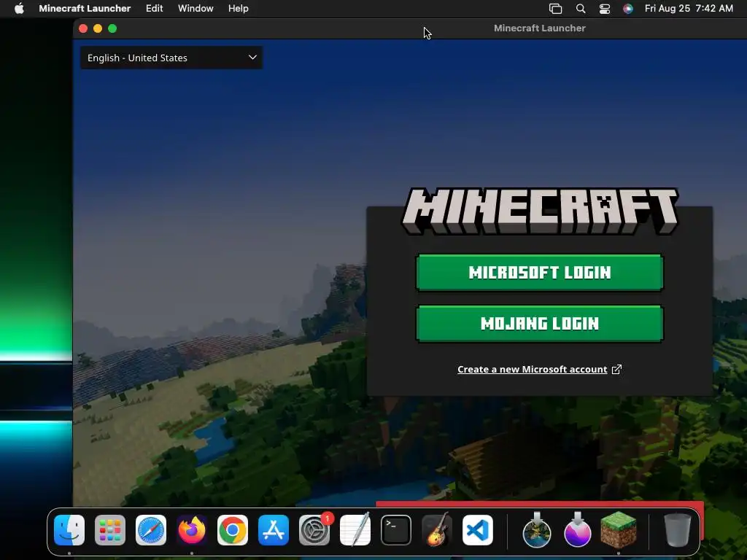The height and width of the screenshot is (560, 747).
Task: Open the Trash in the Dock
Action: (x=678, y=530)
